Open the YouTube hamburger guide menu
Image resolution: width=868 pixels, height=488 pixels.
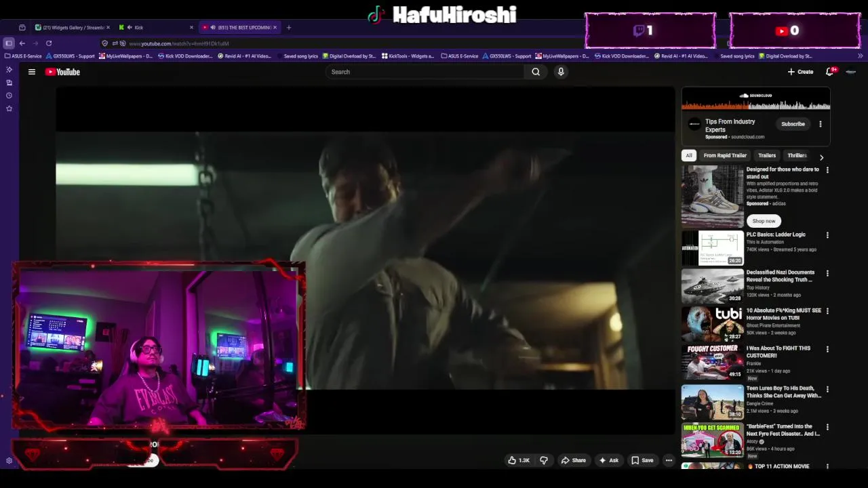click(x=31, y=72)
